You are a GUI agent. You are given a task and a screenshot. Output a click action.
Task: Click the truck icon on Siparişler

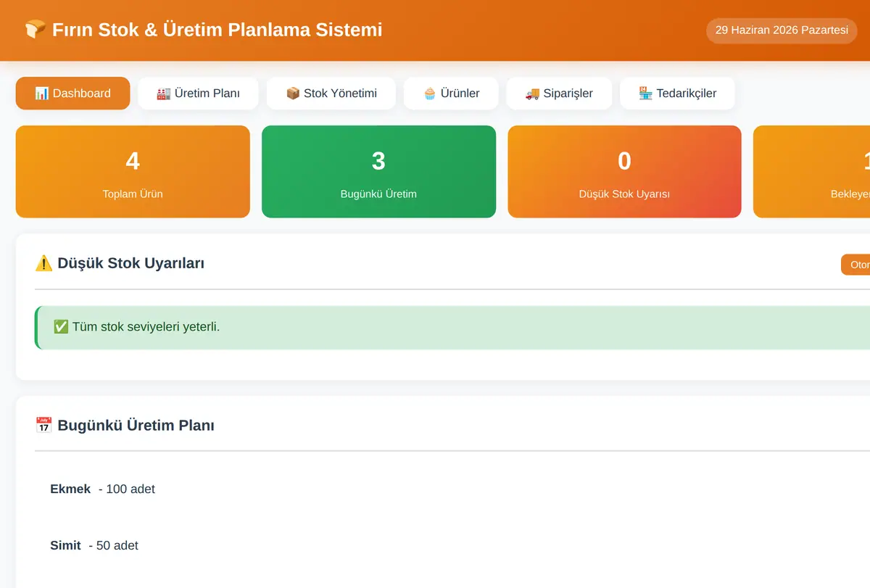(532, 94)
